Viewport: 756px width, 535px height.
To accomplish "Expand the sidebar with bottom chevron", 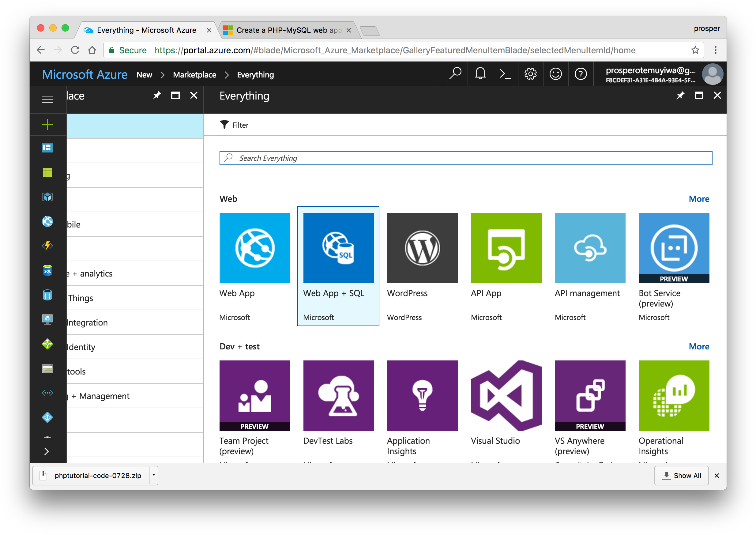I will coord(47,451).
